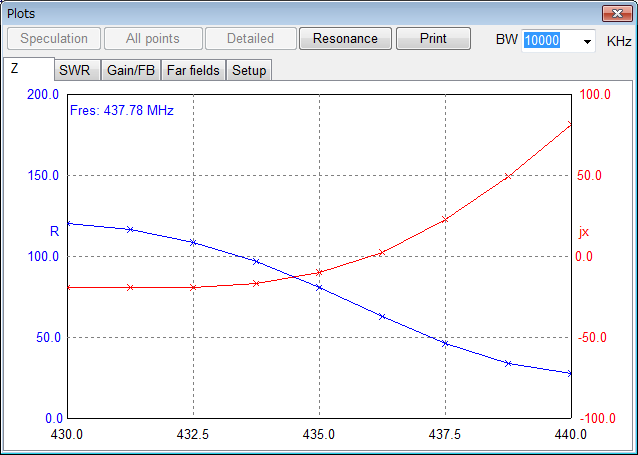Click the Fres: 437.78 MHz label
Screen dimensions: 638x455
coord(122,110)
